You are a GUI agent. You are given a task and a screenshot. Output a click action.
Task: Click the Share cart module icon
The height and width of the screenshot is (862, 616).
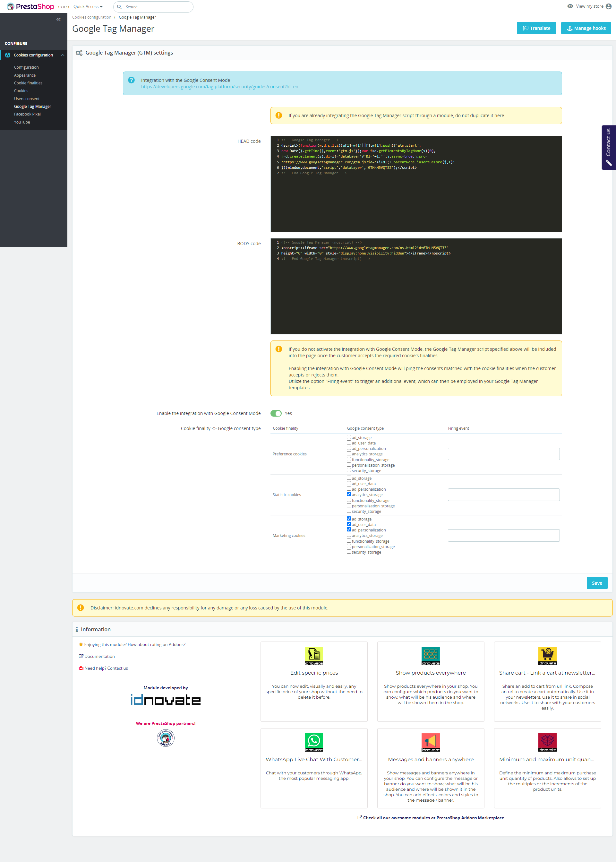coord(547,656)
